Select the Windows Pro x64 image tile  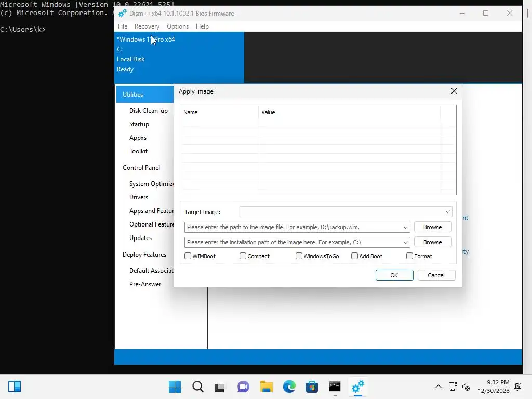coord(179,57)
